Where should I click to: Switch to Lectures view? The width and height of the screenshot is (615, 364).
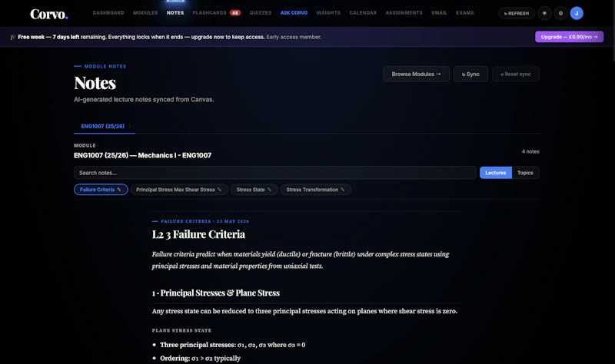tap(496, 173)
